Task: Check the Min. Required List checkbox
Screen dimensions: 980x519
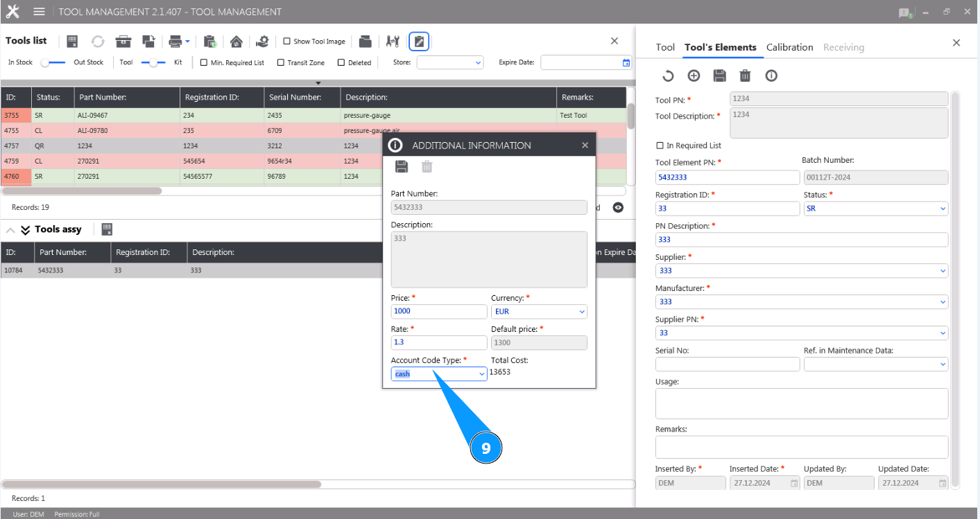Action: tap(204, 62)
